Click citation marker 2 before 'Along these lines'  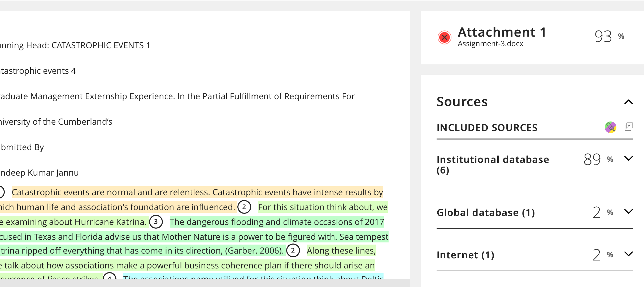[x=293, y=250]
